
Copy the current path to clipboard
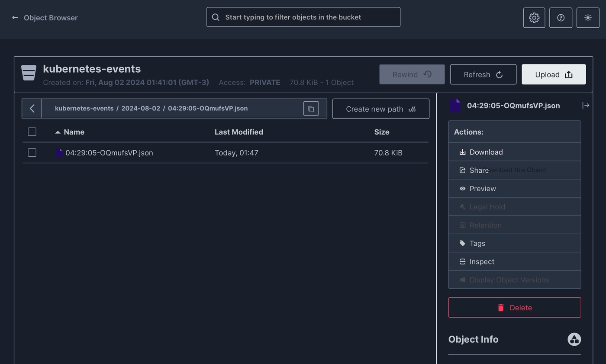pos(311,109)
